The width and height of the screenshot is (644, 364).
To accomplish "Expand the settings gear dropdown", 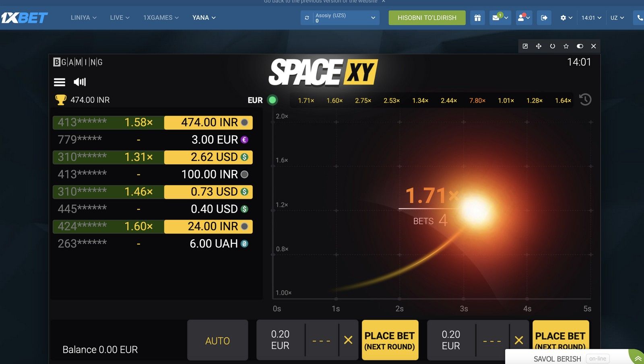I will click(x=566, y=18).
